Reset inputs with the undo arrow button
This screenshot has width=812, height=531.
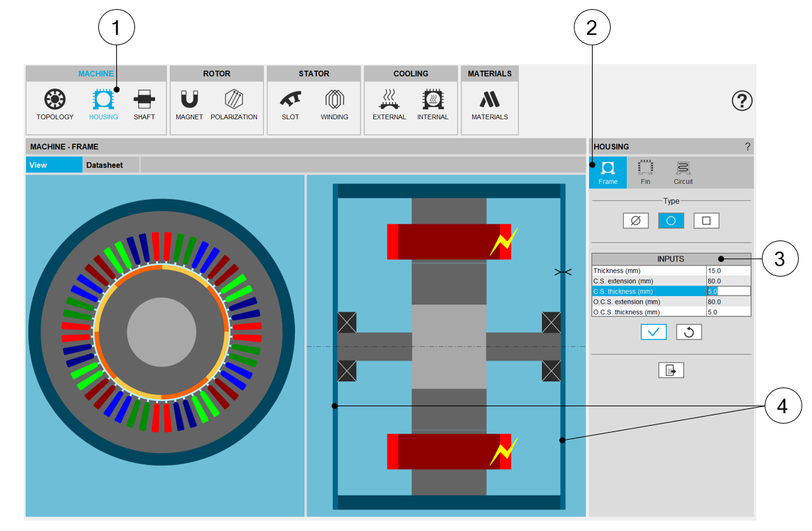pos(689,332)
